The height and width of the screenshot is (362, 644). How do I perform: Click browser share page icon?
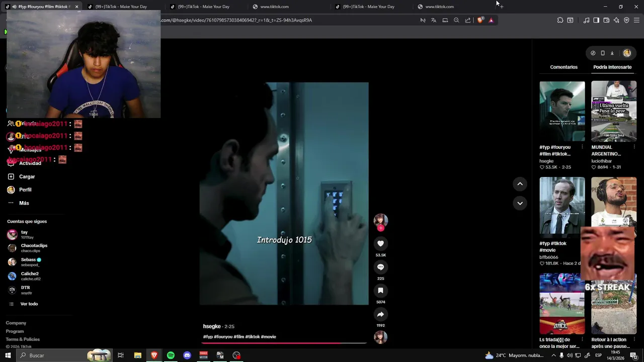click(x=468, y=20)
